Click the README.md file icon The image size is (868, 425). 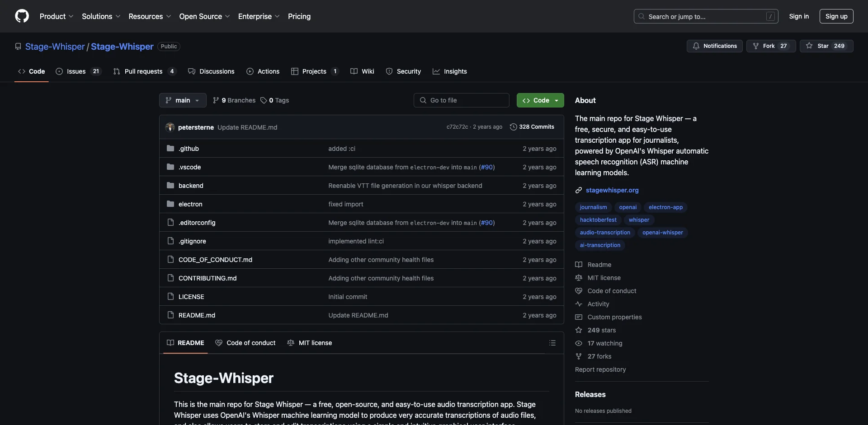tap(170, 315)
